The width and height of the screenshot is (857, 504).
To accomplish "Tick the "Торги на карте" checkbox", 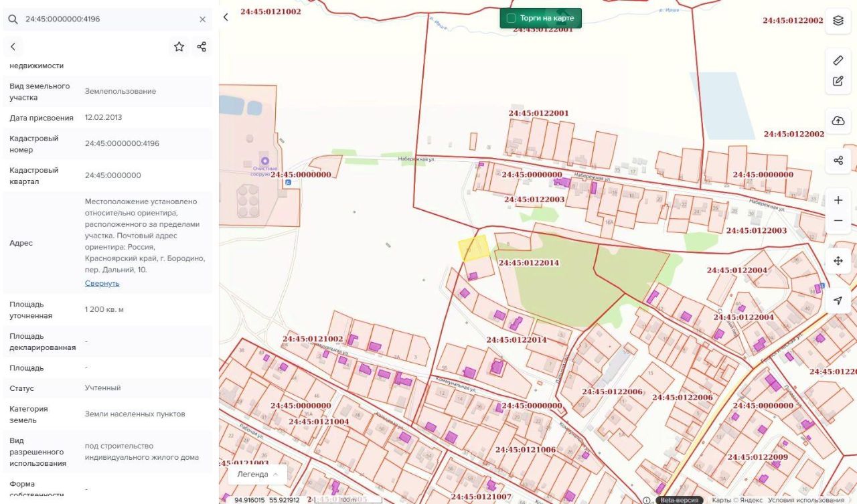I will (512, 18).
